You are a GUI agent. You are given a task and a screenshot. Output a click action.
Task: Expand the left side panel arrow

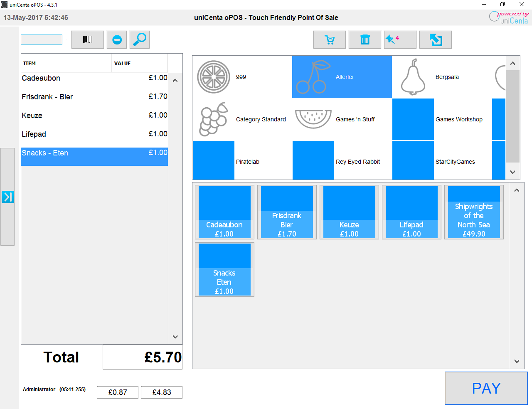click(x=7, y=197)
